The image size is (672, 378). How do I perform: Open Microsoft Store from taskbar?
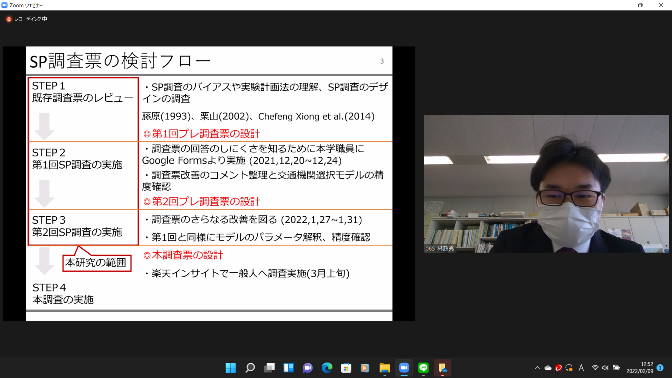(346, 368)
